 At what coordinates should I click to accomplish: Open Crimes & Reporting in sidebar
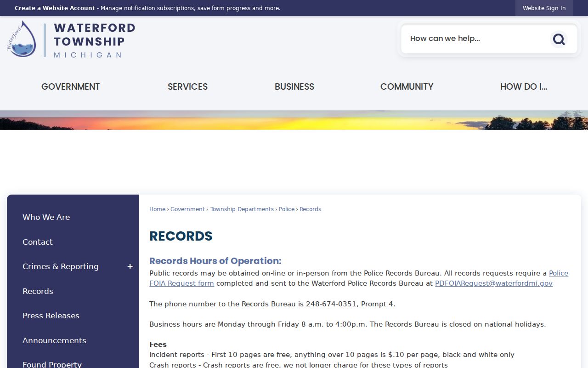click(61, 266)
